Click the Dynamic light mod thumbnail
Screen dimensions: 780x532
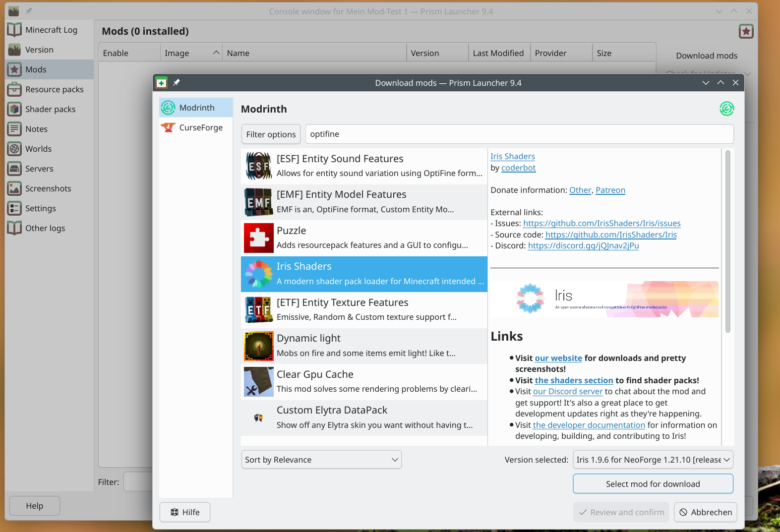[x=258, y=346]
